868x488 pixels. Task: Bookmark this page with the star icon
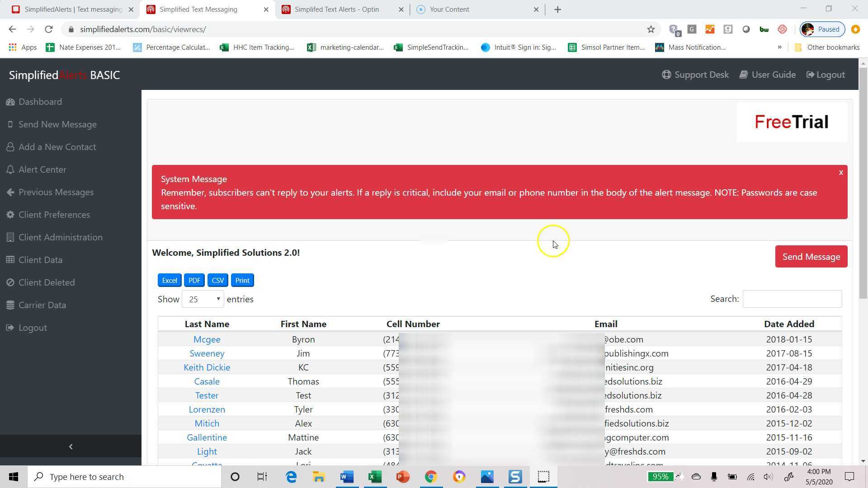(651, 29)
